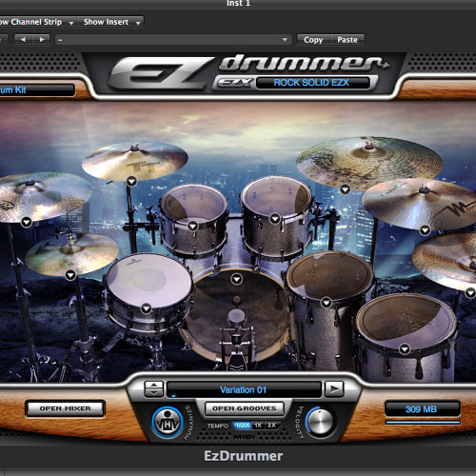Open the partly hidden Channel Strip dropdown

[x=37, y=22]
